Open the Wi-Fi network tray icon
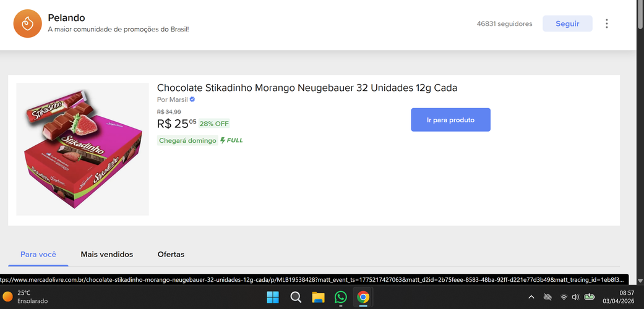Viewport: 644px width, 309px height. (x=564, y=297)
